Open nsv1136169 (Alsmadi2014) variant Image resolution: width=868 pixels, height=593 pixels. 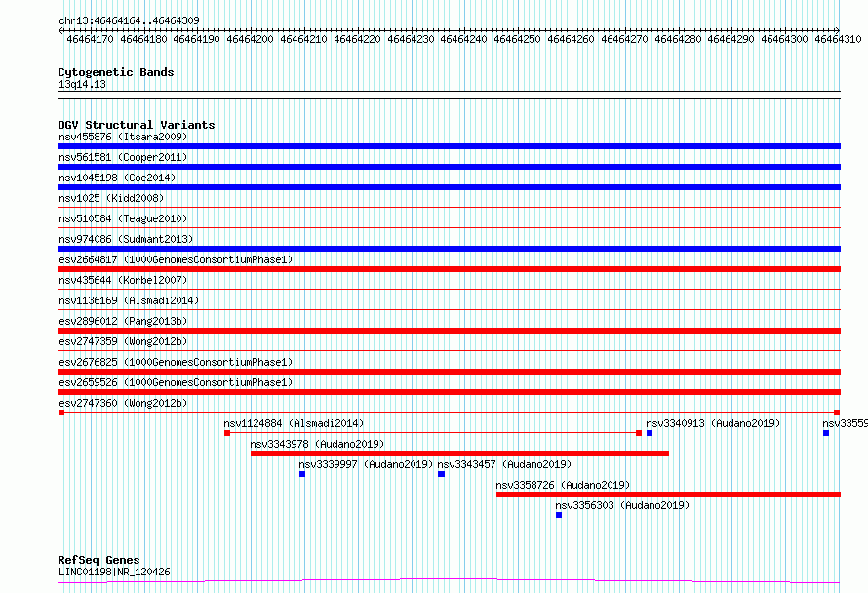pos(129,300)
